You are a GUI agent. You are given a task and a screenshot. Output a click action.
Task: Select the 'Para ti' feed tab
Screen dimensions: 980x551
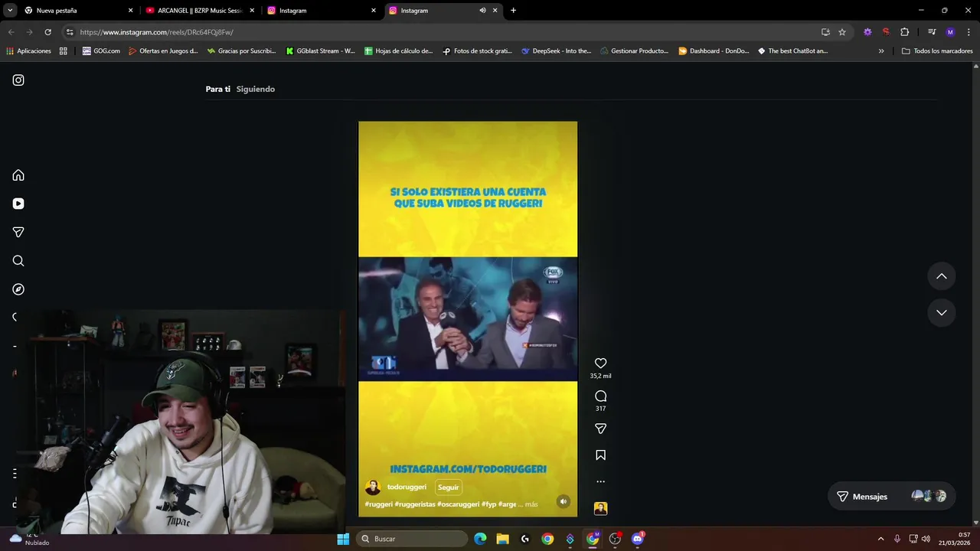[217, 90]
